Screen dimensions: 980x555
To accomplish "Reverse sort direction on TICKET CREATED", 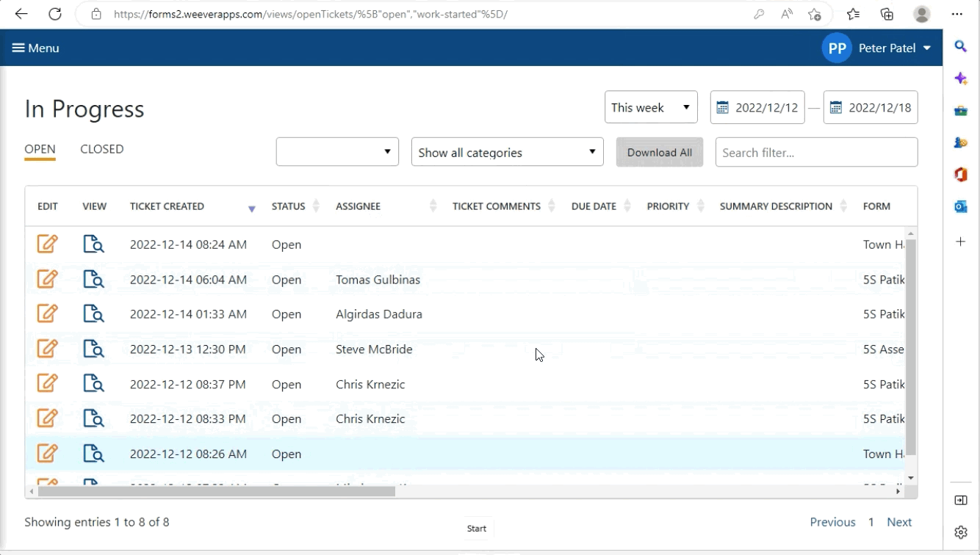I will click(x=252, y=208).
